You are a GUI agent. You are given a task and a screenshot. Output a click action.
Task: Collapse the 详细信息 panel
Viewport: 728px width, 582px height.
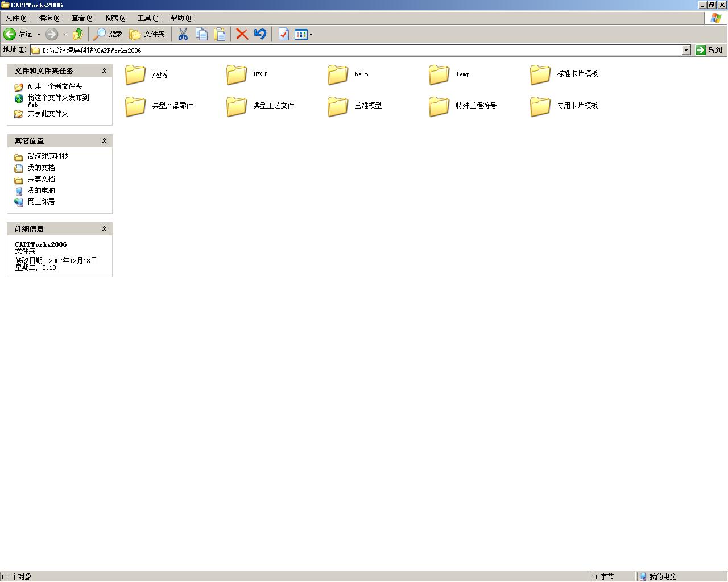pyautogui.click(x=104, y=229)
